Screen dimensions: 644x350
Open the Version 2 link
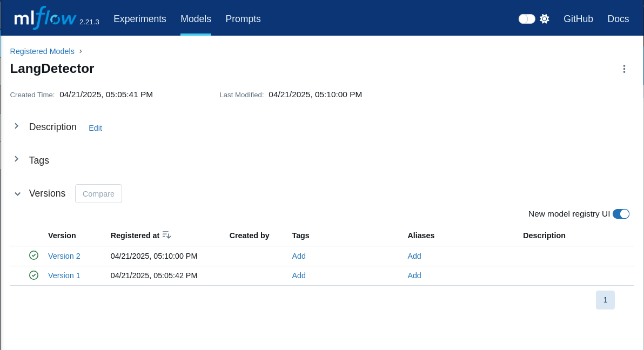point(64,256)
